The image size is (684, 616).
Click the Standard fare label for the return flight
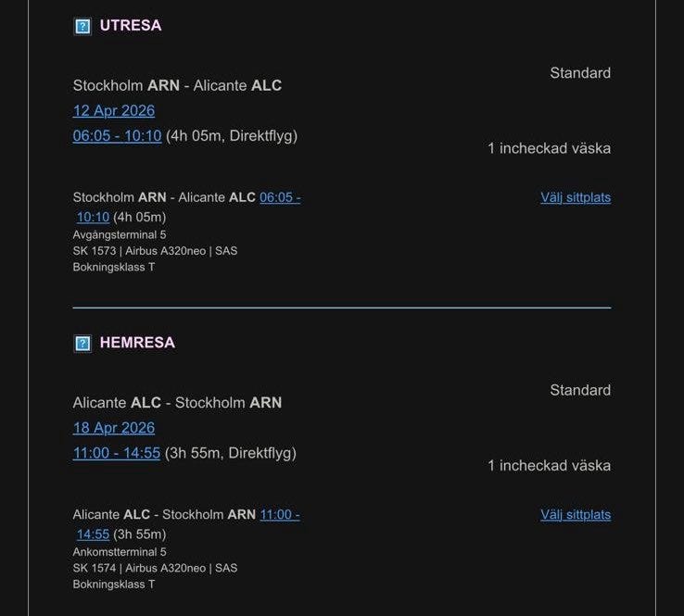pyautogui.click(x=580, y=391)
